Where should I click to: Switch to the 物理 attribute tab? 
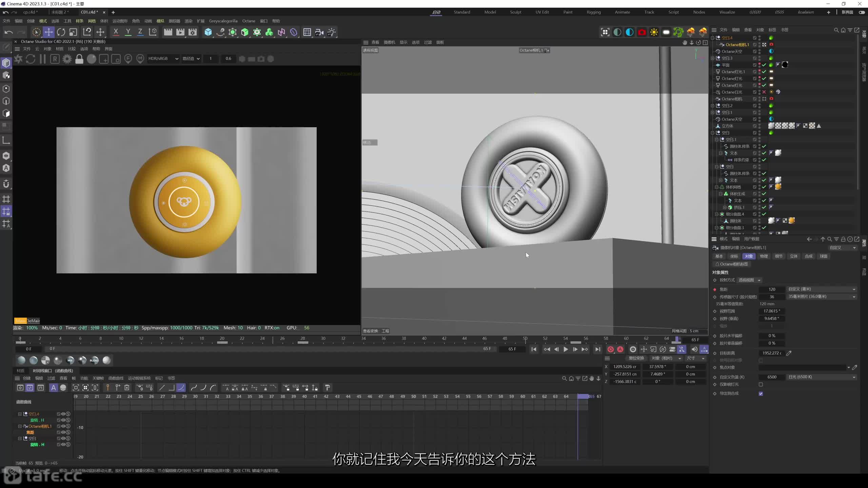[764, 256]
